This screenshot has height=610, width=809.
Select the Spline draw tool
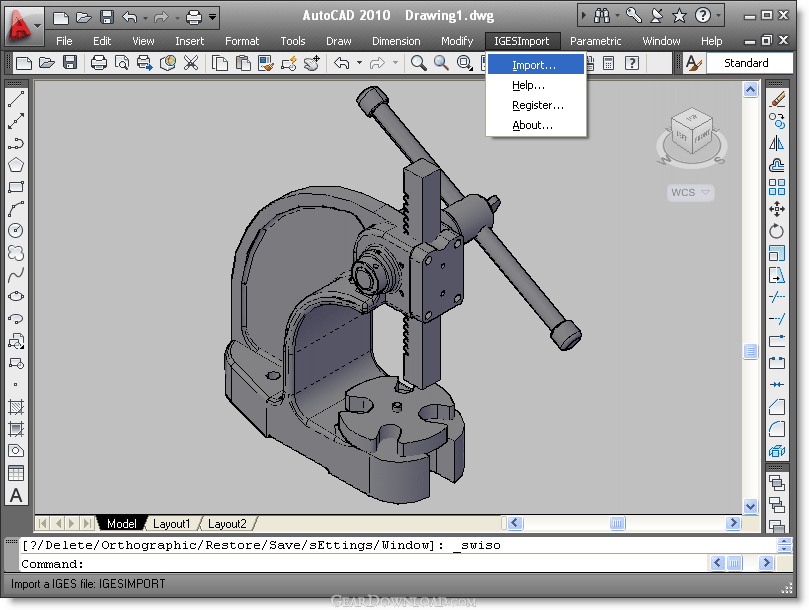[16, 275]
